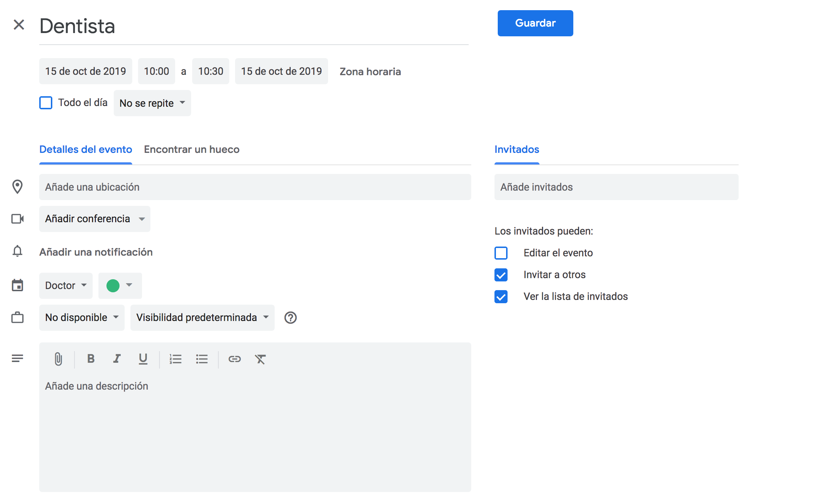Apply underline formatting in the description editor
Image resolution: width=816 pixels, height=504 pixels.
click(143, 359)
